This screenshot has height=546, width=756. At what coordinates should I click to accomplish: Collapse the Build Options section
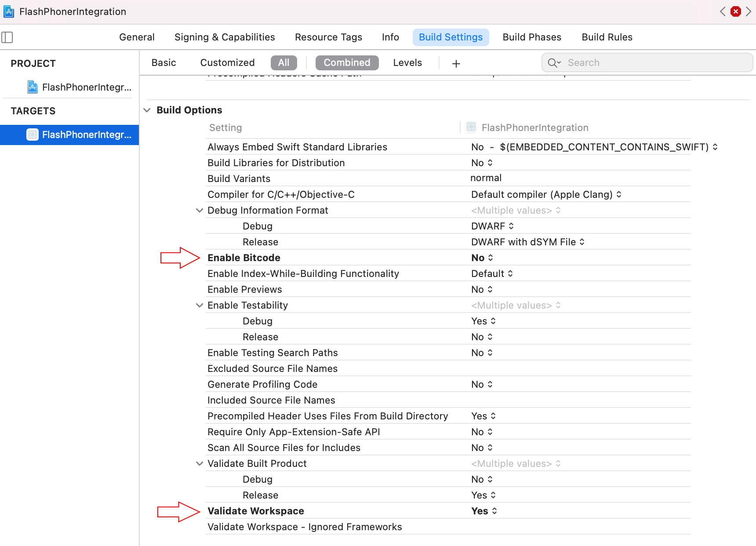pyautogui.click(x=147, y=110)
